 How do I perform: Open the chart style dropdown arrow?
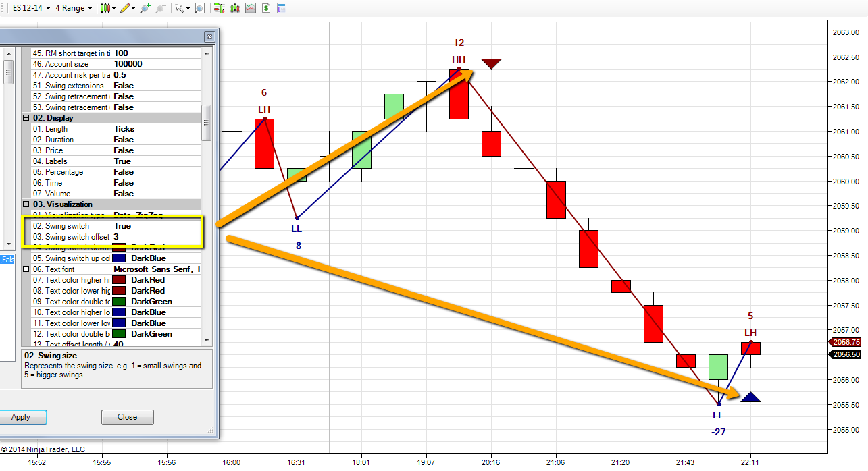pos(114,8)
